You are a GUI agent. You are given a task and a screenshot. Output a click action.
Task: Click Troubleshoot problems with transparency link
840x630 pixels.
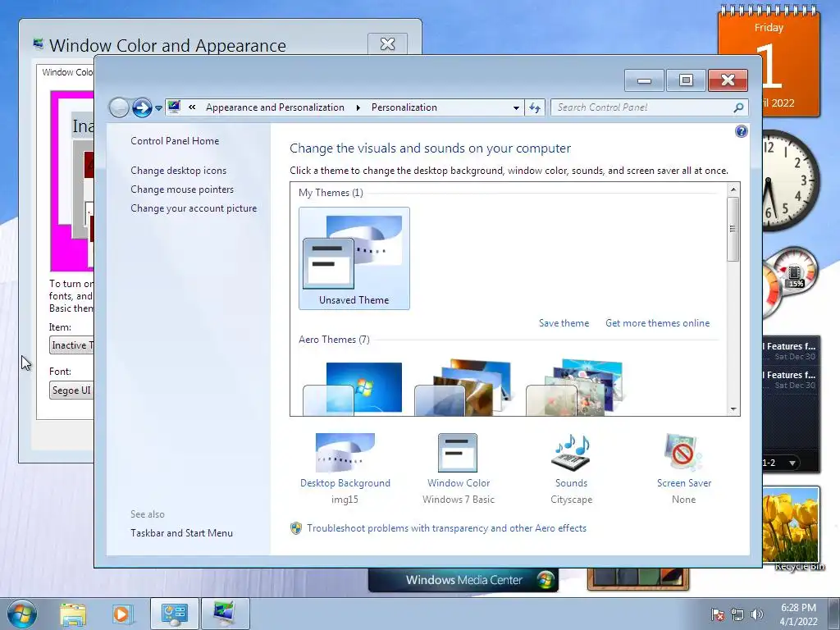pos(447,528)
